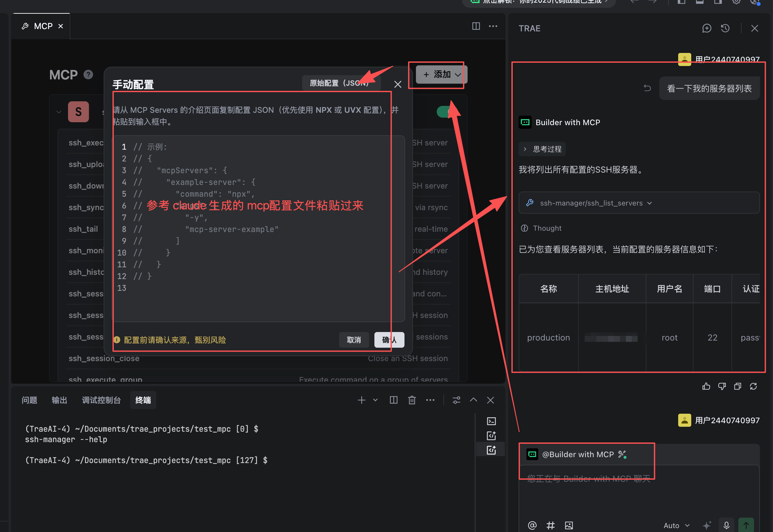
Task: Switch to the 输出 panel tab
Action: (60, 400)
